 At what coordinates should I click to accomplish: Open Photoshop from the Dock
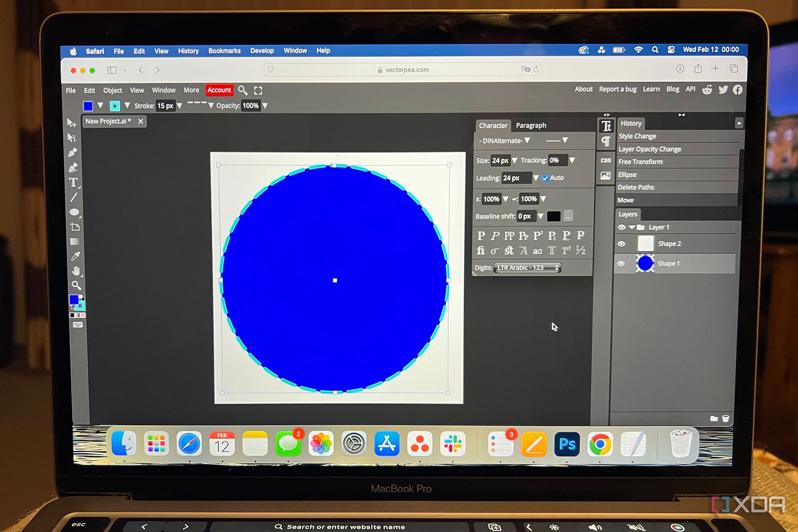point(567,444)
